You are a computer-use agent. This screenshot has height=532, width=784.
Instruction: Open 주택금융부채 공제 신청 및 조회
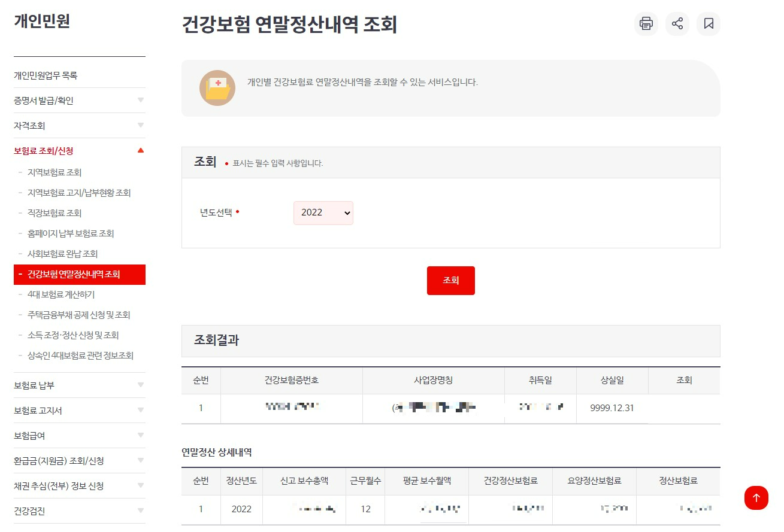coord(79,315)
